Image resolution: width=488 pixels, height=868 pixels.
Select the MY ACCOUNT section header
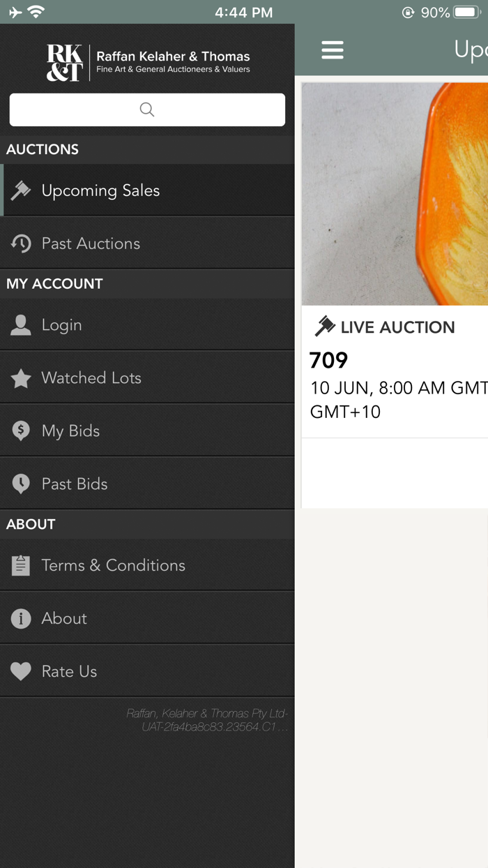(54, 283)
